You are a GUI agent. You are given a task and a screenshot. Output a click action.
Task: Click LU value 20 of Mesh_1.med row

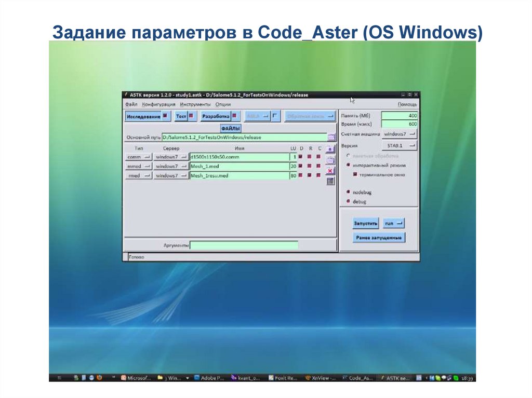click(294, 167)
